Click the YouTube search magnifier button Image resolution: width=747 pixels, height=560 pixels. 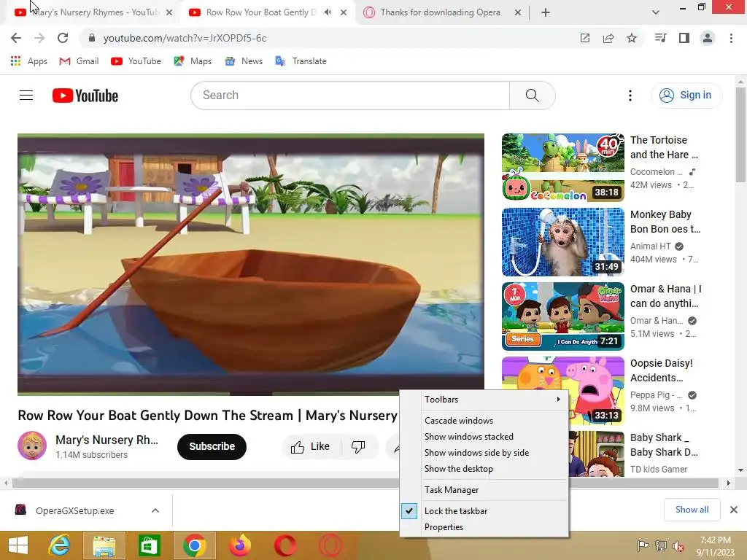(x=532, y=96)
